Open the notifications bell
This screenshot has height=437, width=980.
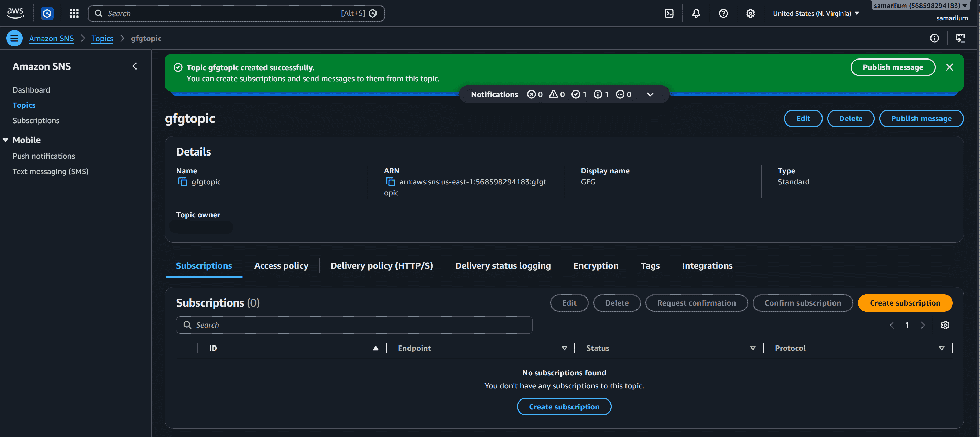696,13
